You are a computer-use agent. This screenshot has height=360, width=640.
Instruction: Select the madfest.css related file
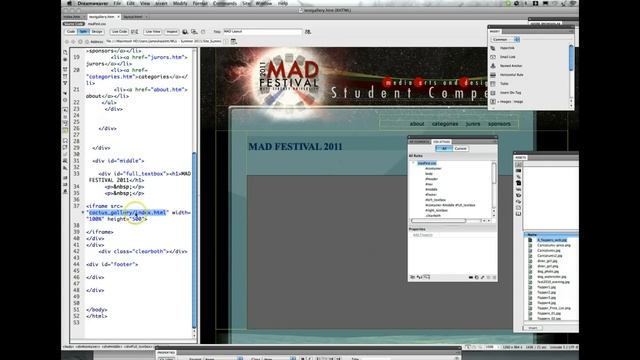[x=97, y=24]
